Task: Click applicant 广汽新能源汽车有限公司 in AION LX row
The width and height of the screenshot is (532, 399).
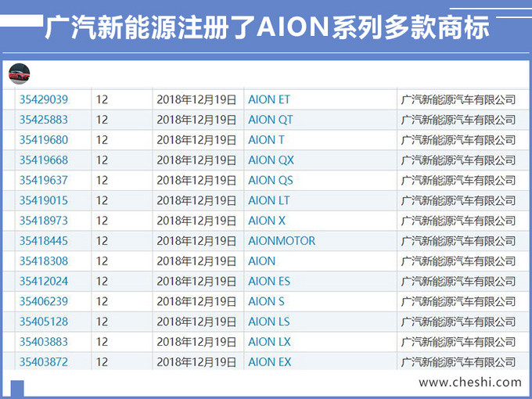Action: tap(458, 342)
